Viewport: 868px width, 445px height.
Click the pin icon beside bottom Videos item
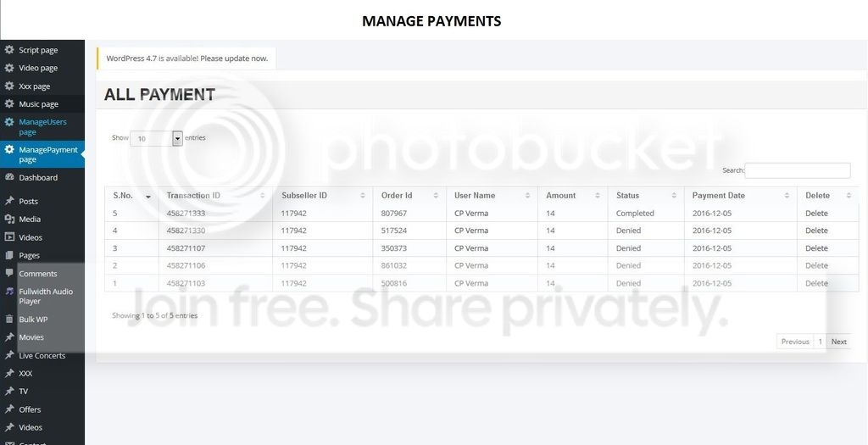point(8,426)
